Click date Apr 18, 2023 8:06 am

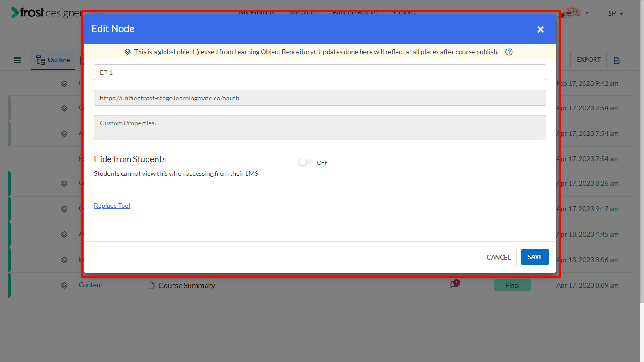tap(587, 260)
